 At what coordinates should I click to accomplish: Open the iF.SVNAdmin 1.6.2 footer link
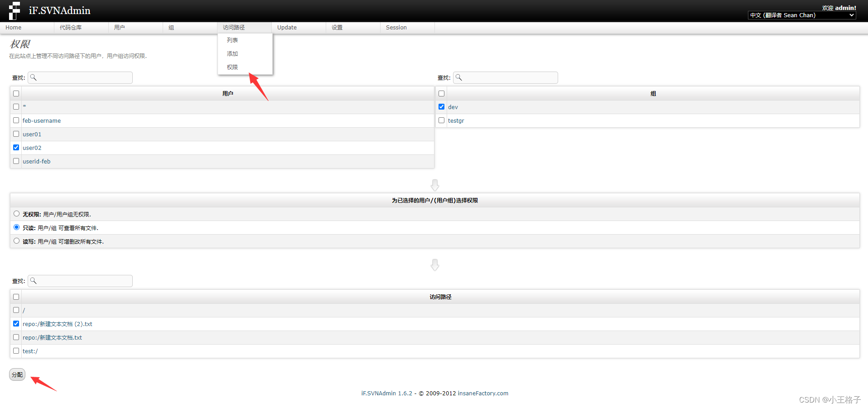click(x=387, y=394)
